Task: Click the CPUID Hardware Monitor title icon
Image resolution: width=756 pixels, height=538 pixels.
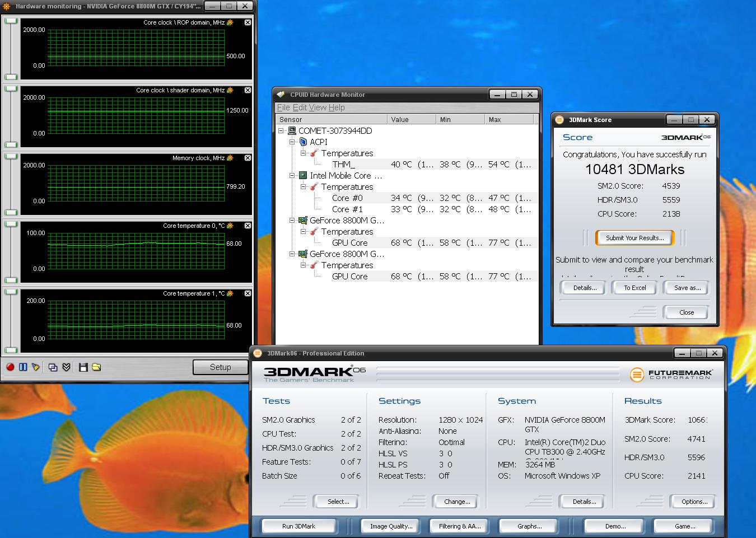Action: [x=281, y=95]
